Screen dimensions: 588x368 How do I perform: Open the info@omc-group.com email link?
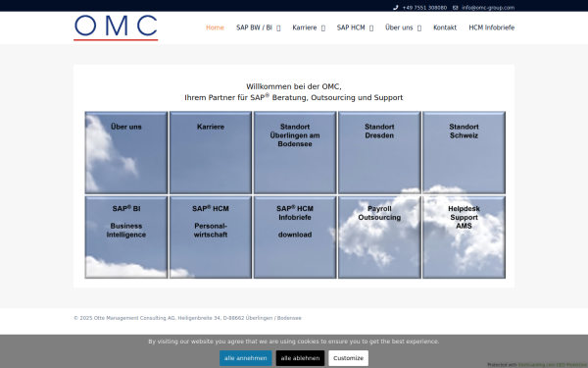tap(488, 8)
